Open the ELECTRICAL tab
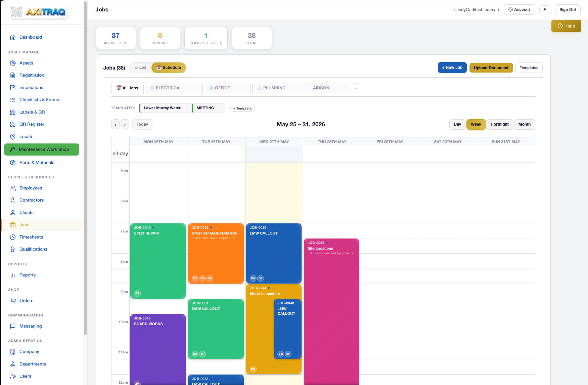The image size is (588, 385). 174,88
